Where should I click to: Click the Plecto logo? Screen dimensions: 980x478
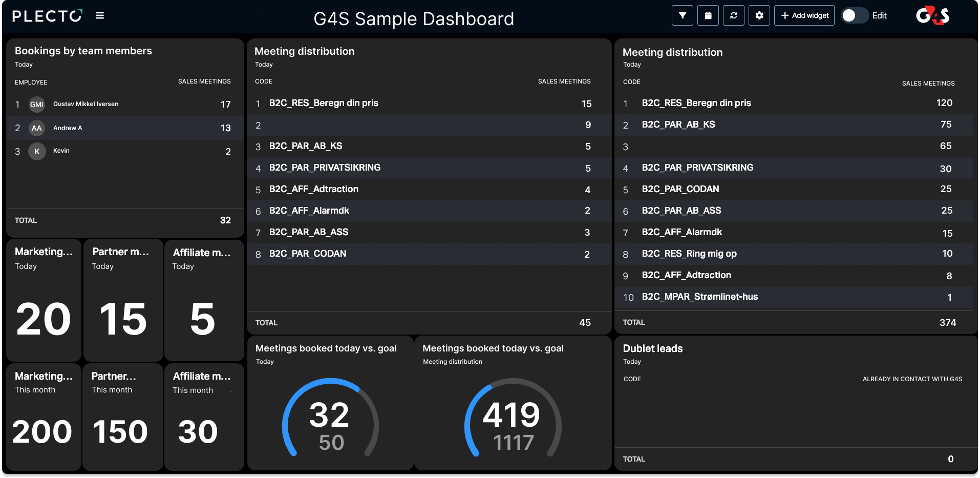[x=47, y=16]
